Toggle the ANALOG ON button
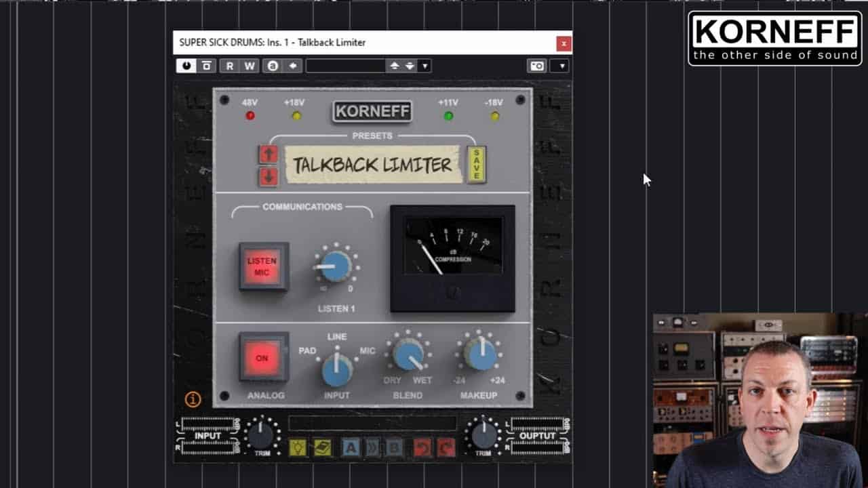 pos(263,357)
